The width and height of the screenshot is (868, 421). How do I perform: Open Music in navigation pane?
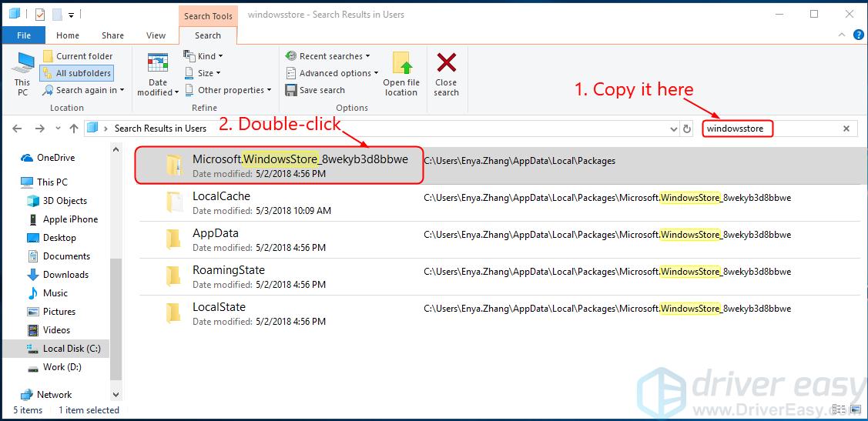48,292
